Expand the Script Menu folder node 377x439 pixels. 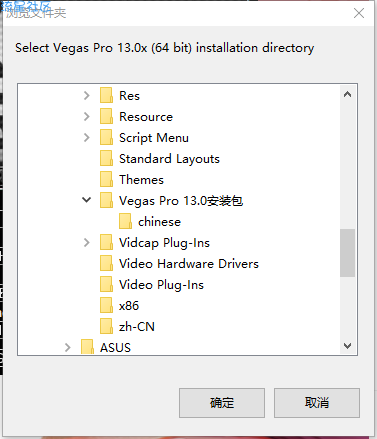[x=87, y=138]
